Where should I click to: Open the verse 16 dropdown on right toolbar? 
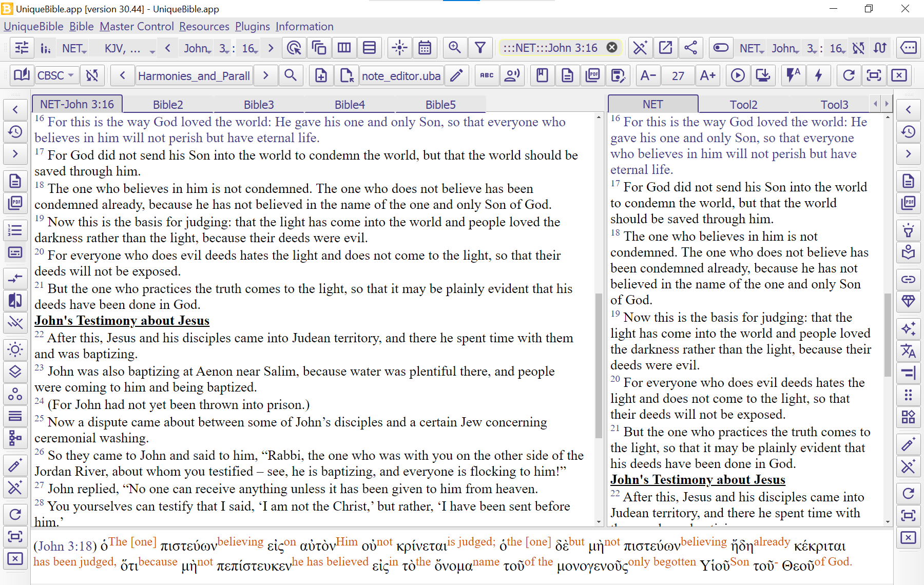pos(837,48)
